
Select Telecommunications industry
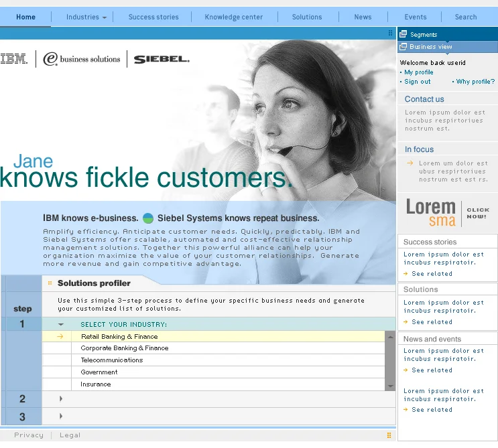tap(213, 360)
